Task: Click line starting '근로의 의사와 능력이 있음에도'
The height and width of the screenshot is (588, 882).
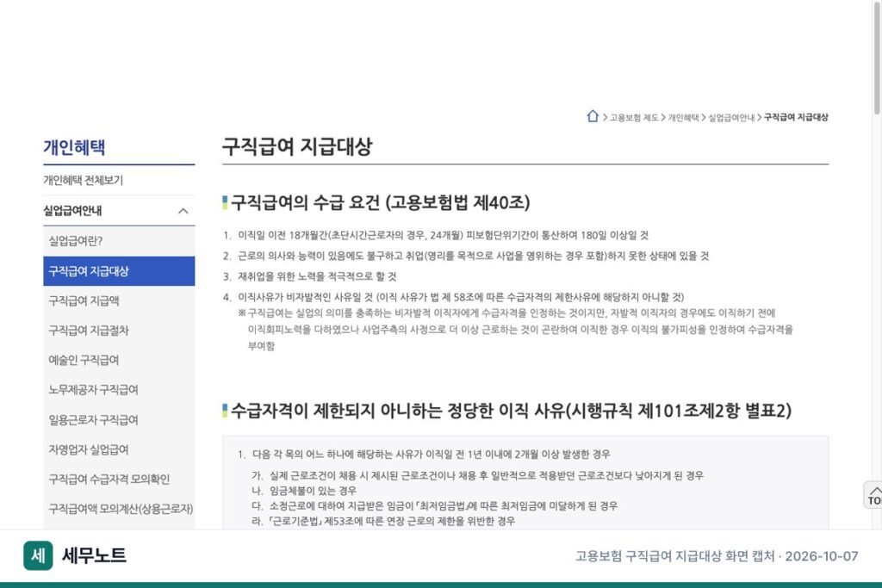Action: coord(473,257)
